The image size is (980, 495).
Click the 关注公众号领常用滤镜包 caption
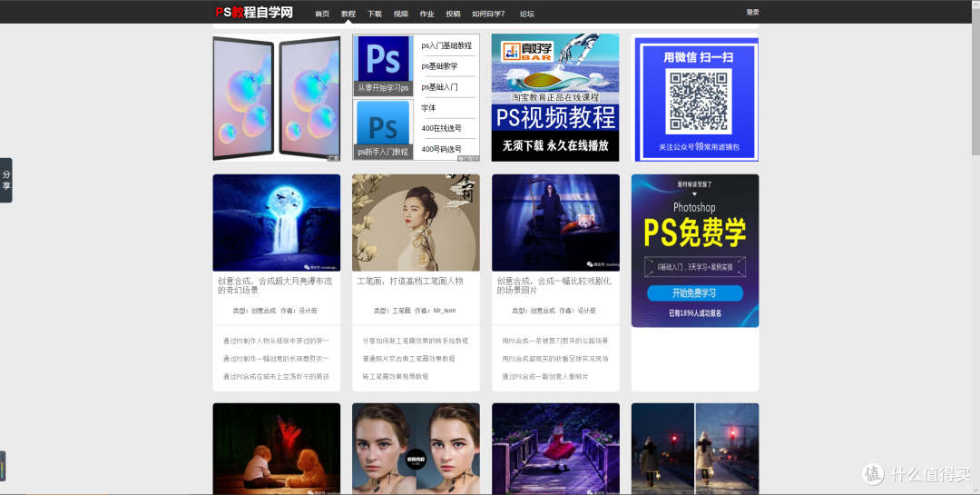click(699, 147)
